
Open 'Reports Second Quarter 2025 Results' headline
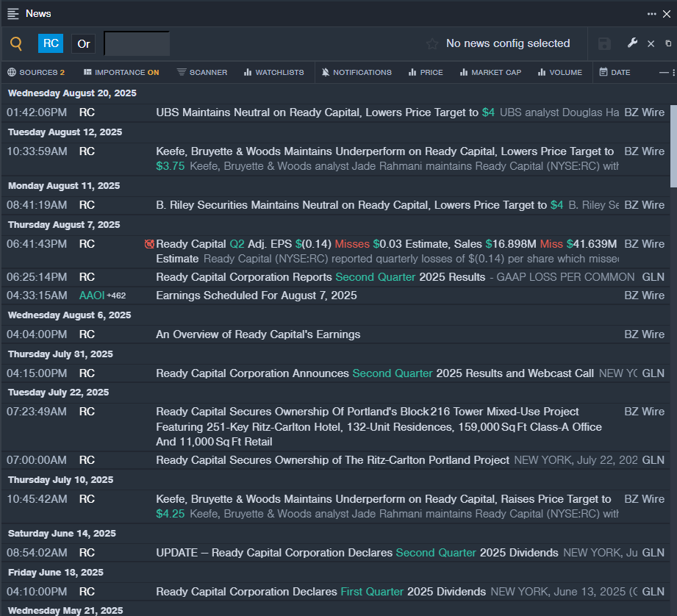[x=320, y=277]
